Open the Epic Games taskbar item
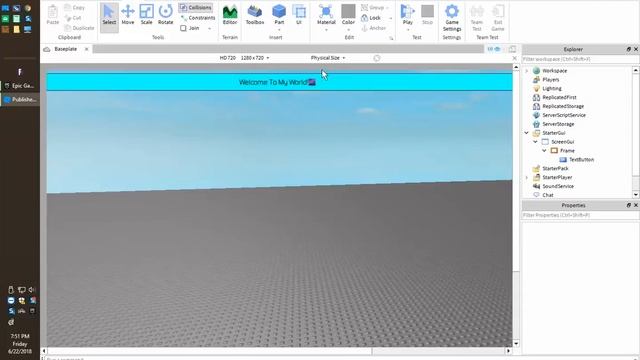640x360 pixels. pyautogui.click(x=20, y=86)
